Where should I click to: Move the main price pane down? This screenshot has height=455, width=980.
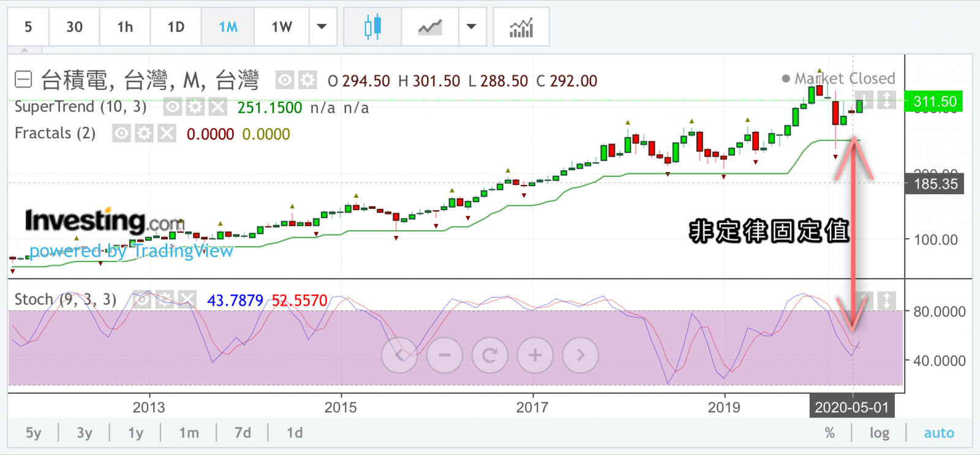point(864,100)
